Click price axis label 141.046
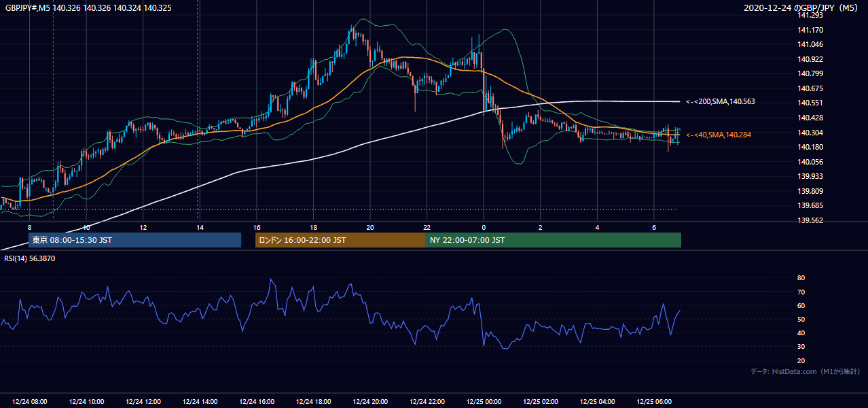 click(x=810, y=44)
